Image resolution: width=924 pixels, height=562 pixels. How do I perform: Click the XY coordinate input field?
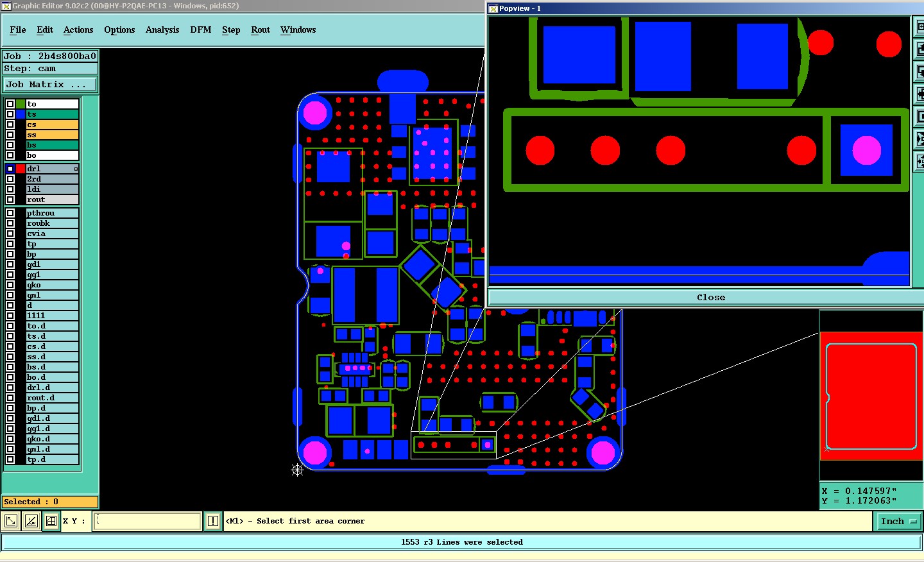pos(148,521)
